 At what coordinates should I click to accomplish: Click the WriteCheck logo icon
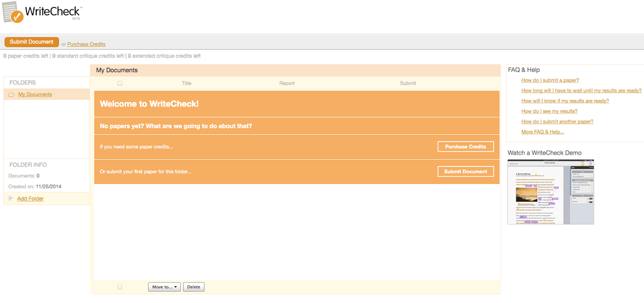click(13, 12)
